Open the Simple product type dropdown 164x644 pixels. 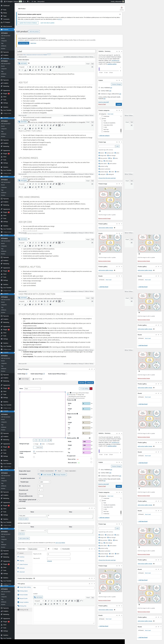point(37,549)
